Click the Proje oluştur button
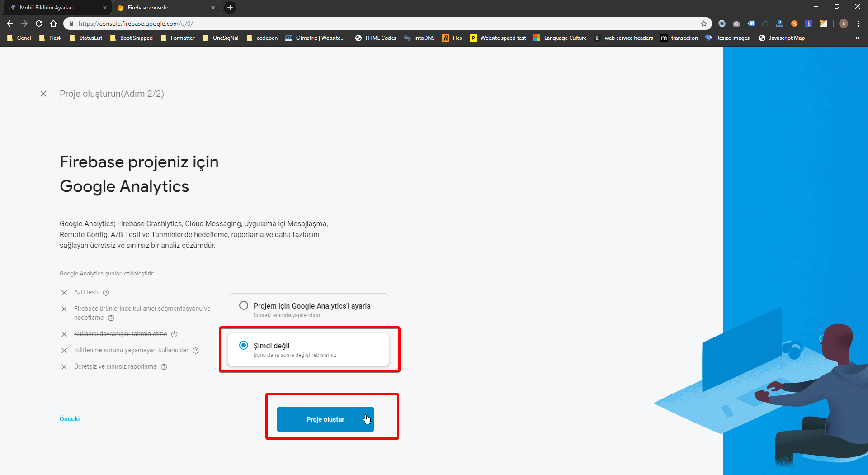The height and width of the screenshot is (475, 868). [325, 419]
